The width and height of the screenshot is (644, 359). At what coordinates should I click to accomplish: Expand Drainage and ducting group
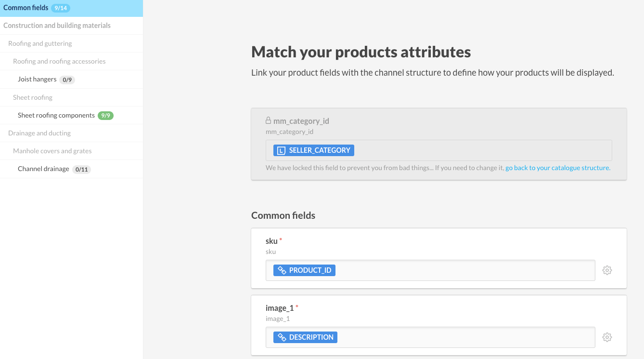[x=39, y=133]
